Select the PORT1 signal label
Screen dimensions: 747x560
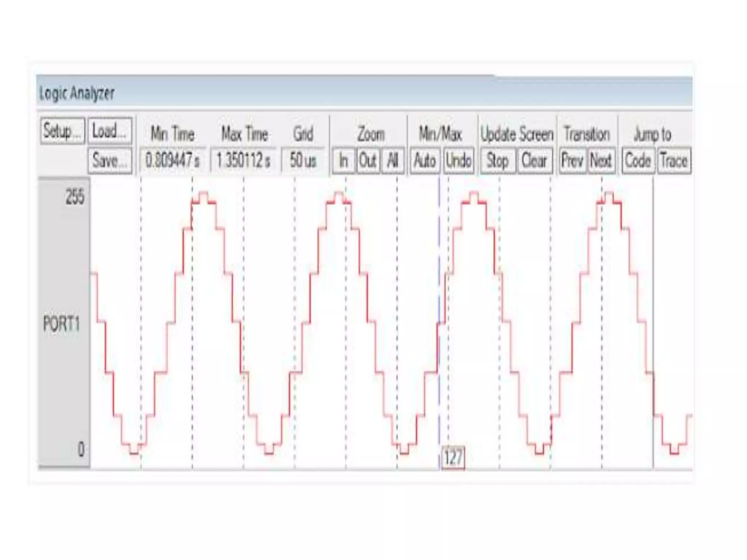coord(61,324)
